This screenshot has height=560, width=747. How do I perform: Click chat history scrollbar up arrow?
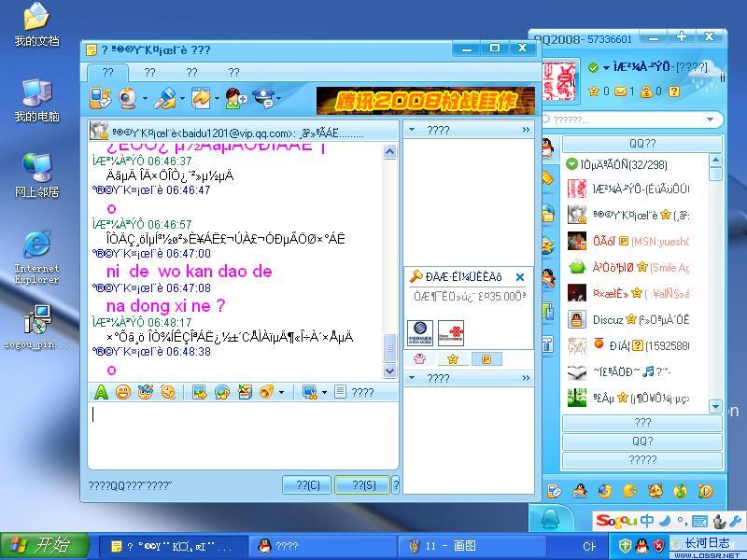pyautogui.click(x=389, y=151)
